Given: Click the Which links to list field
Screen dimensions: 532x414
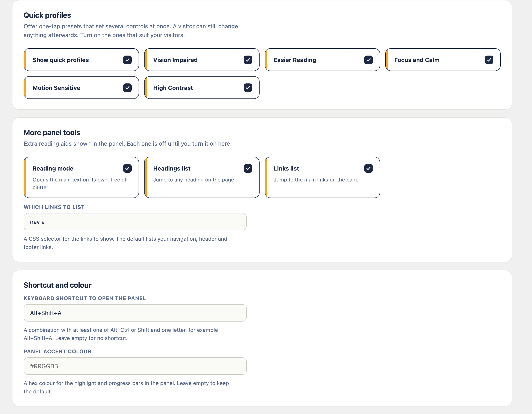Looking at the screenshot, I should tap(135, 222).
